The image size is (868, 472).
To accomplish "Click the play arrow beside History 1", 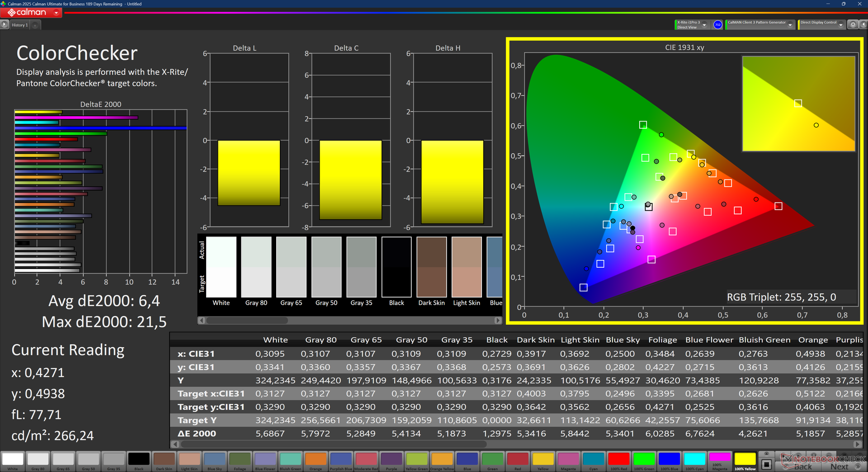I will click(5, 25).
